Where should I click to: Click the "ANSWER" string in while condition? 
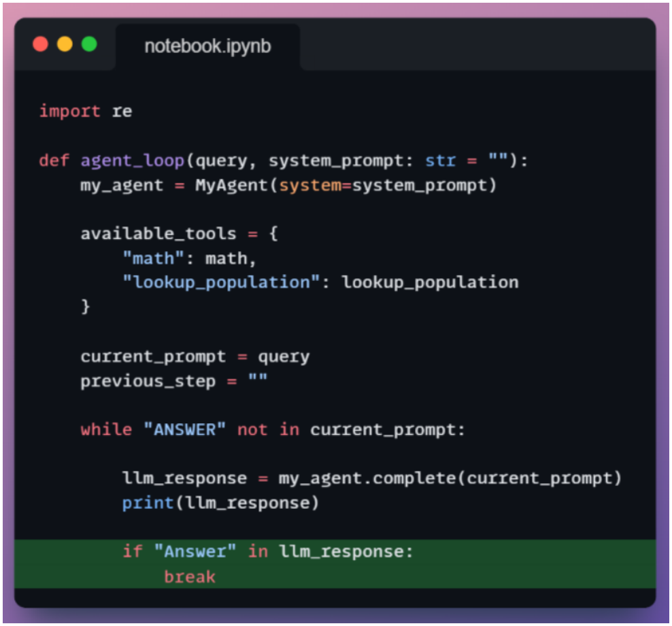point(185,429)
